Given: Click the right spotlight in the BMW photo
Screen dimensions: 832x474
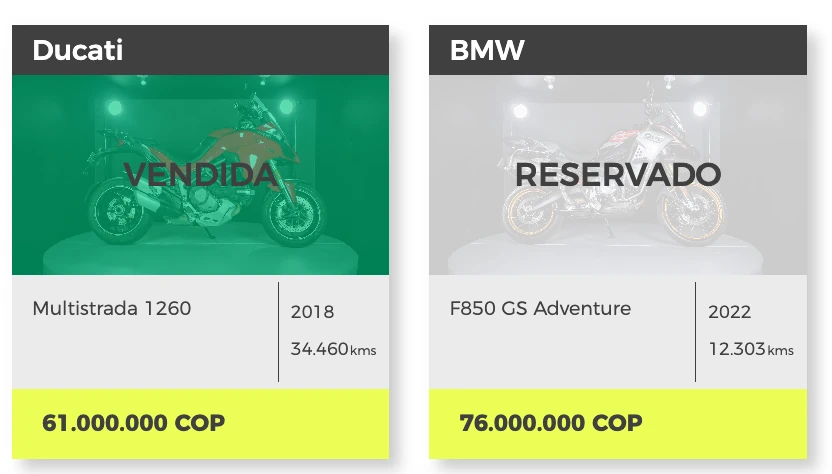Looking at the screenshot, I should click(699, 108).
